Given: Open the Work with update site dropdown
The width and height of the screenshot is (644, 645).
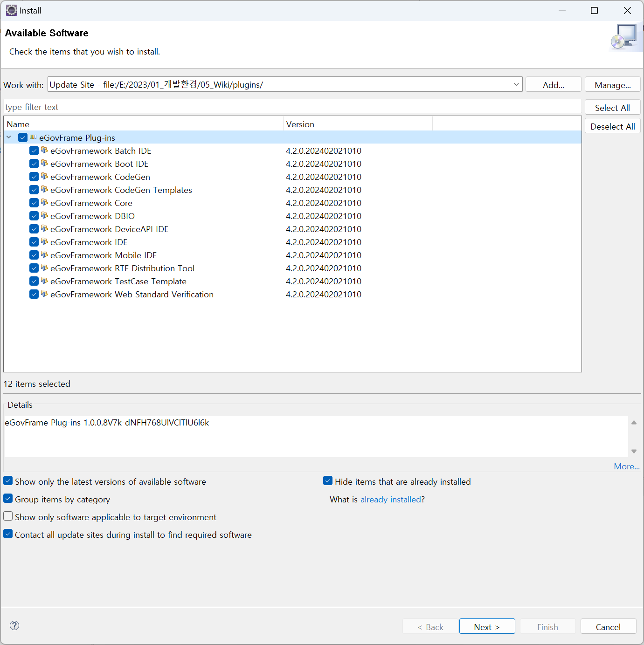Looking at the screenshot, I should click(516, 84).
